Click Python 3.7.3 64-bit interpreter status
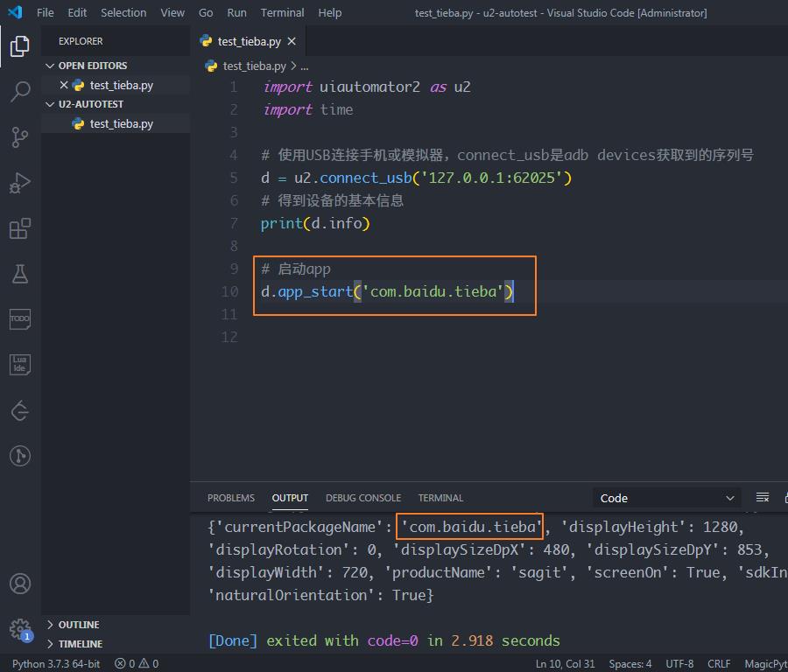The image size is (788, 672). click(56, 663)
